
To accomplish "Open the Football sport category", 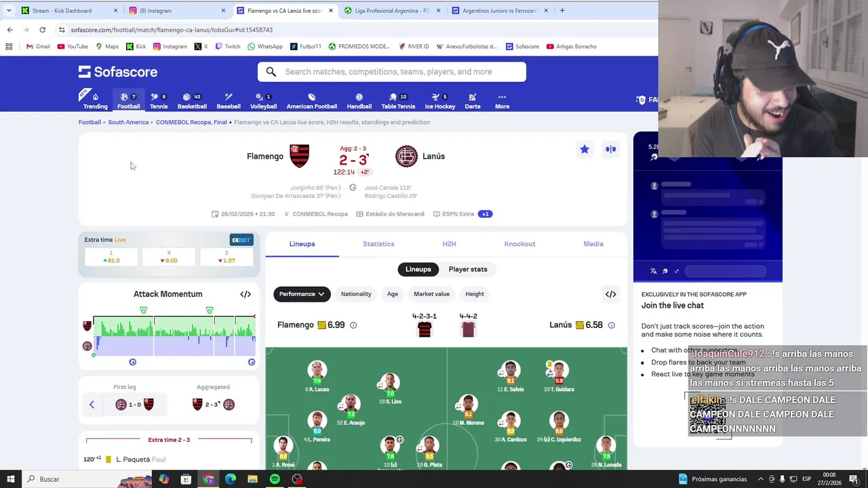I will pyautogui.click(x=128, y=101).
